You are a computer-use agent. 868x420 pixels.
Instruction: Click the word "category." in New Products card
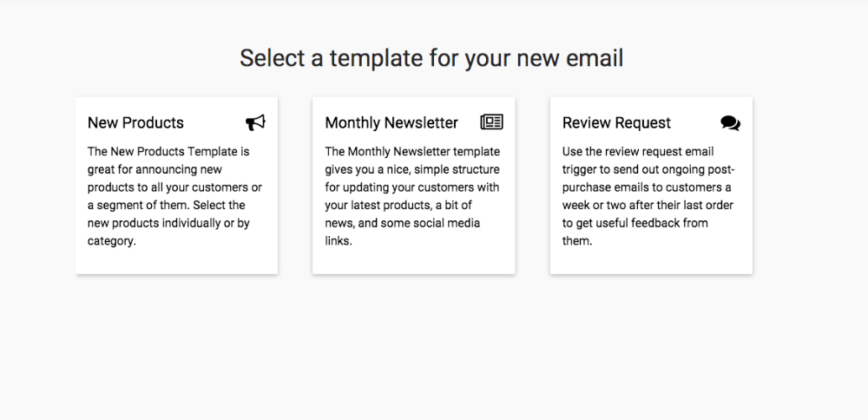(112, 241)
